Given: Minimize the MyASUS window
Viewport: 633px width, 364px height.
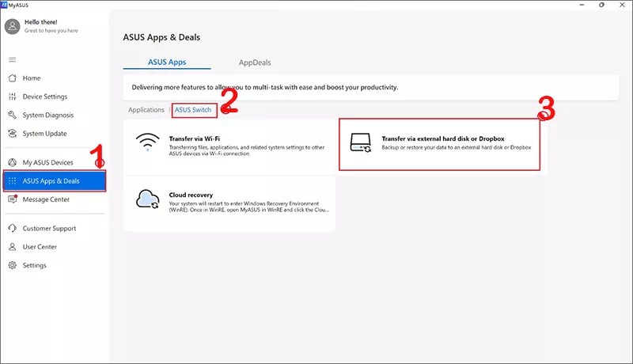Looking at the screenshot, I should click(x=582, y=5).
